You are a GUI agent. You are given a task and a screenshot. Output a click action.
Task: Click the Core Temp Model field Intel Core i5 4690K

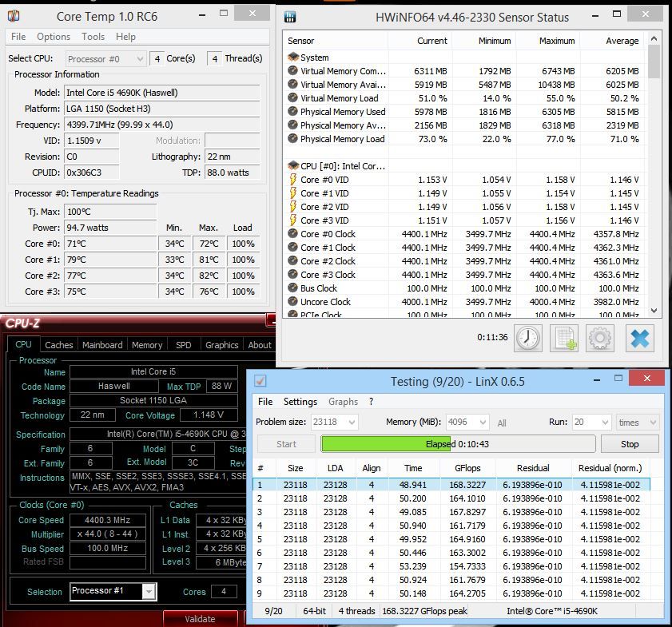point(162,93)
